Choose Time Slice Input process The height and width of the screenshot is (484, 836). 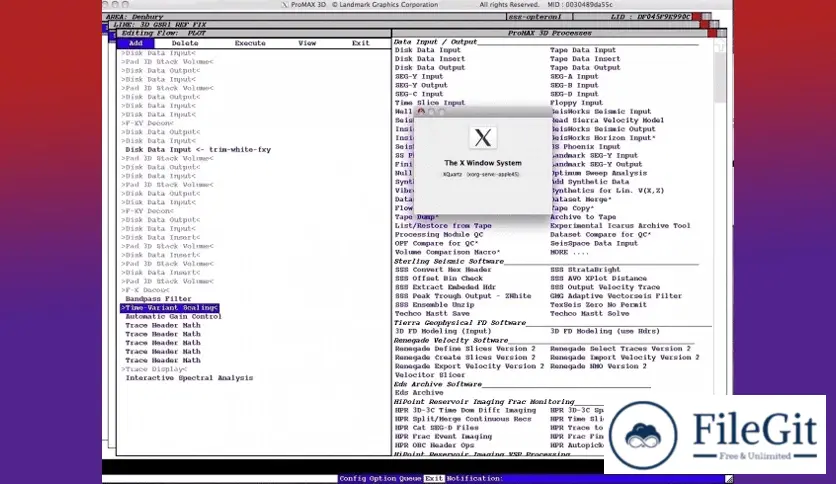(430, 103)
